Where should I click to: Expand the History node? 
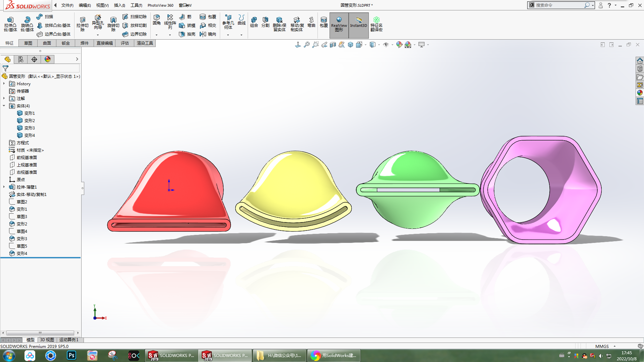pyautogui.click(x=4, y=84)
